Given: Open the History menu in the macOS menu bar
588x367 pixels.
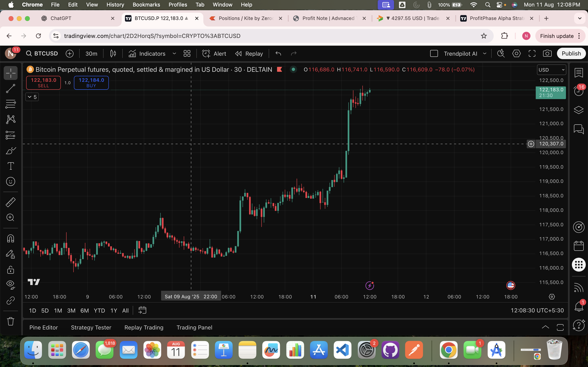Looking at the screenshot, I should pos(115,5).
